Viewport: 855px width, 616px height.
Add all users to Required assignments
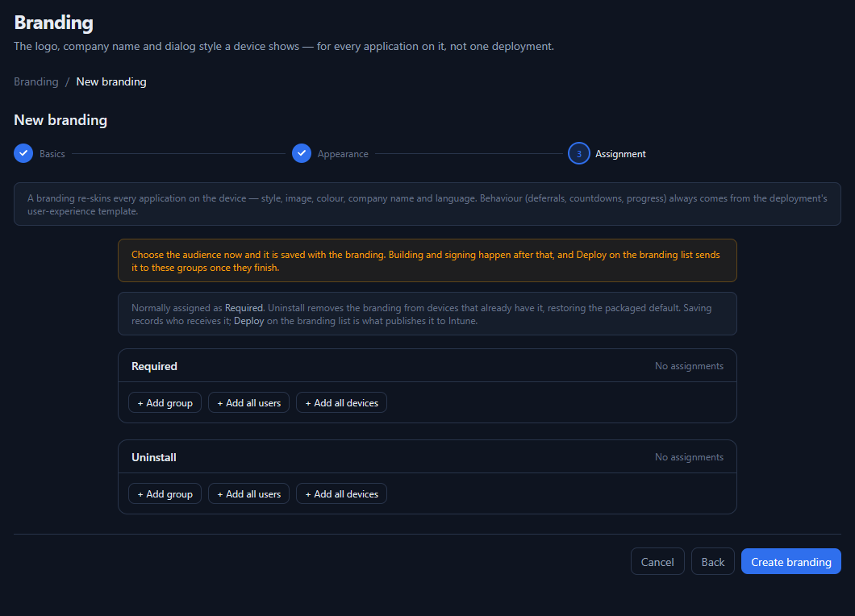248,403
